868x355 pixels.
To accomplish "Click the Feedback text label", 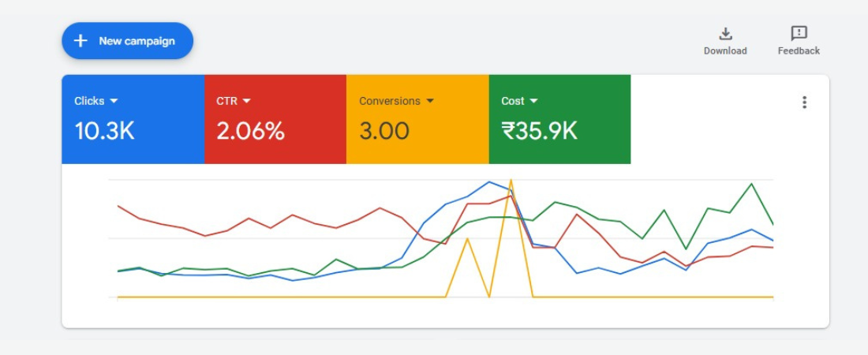I will [x=799, y=50].
